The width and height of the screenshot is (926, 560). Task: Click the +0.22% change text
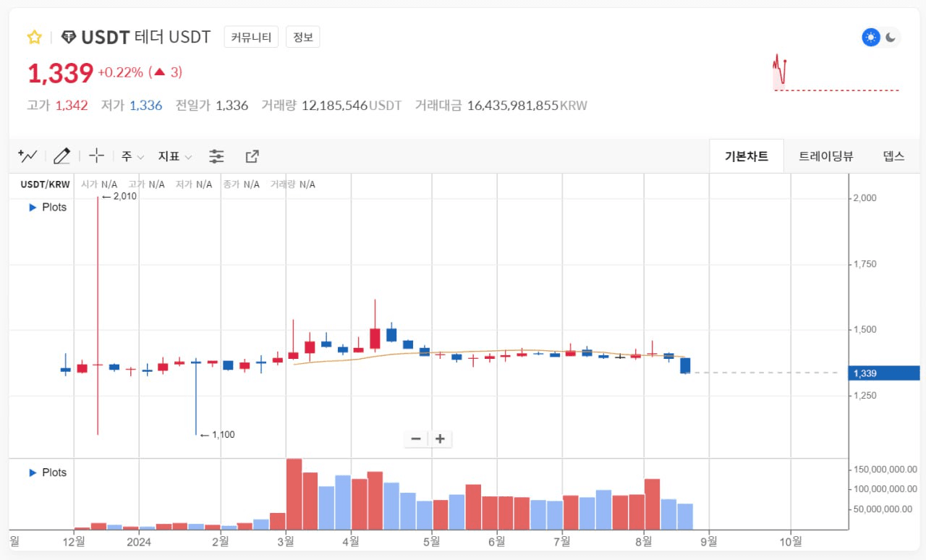point(120,72)
